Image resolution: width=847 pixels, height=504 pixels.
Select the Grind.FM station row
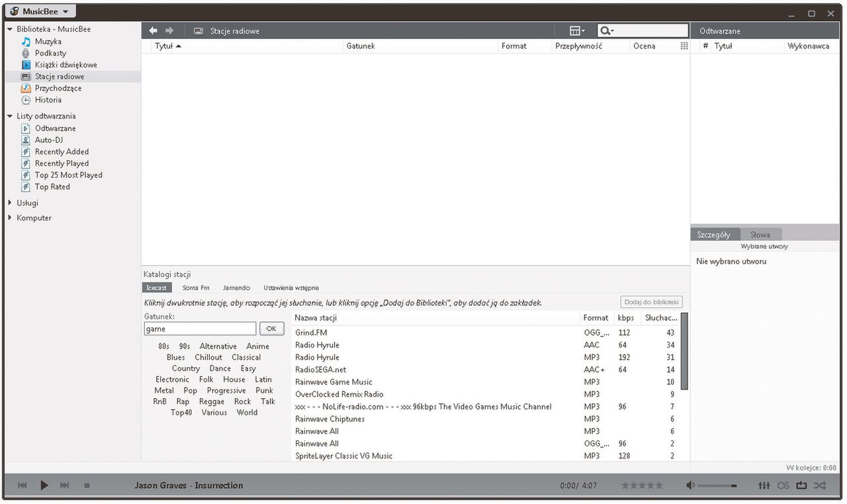(x=485, y=333)
